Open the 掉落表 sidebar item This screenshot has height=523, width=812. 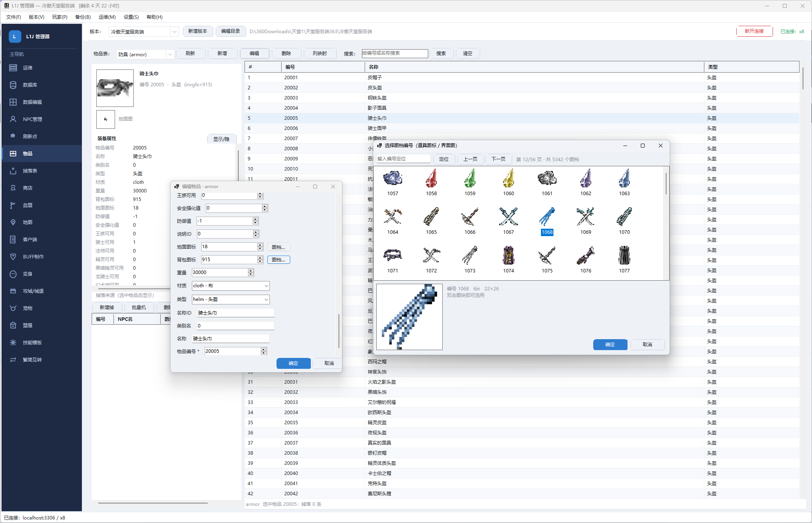42,171
